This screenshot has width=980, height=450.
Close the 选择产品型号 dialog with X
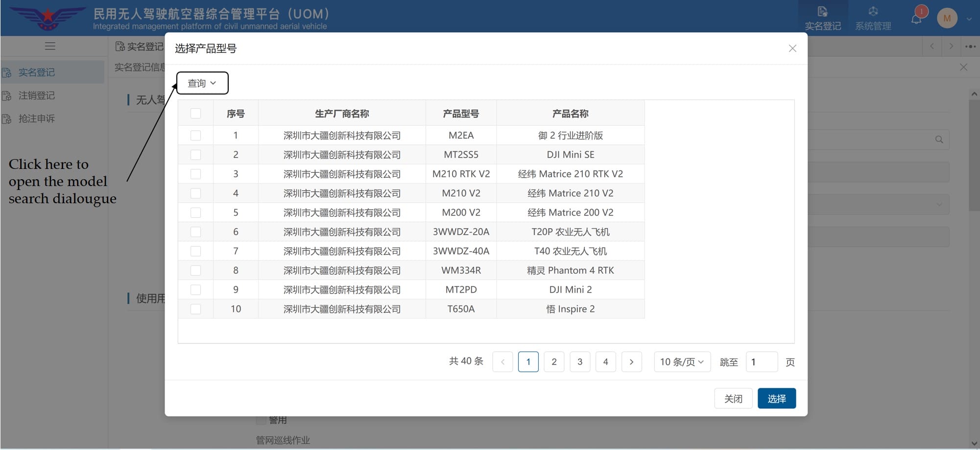[792, 48]
